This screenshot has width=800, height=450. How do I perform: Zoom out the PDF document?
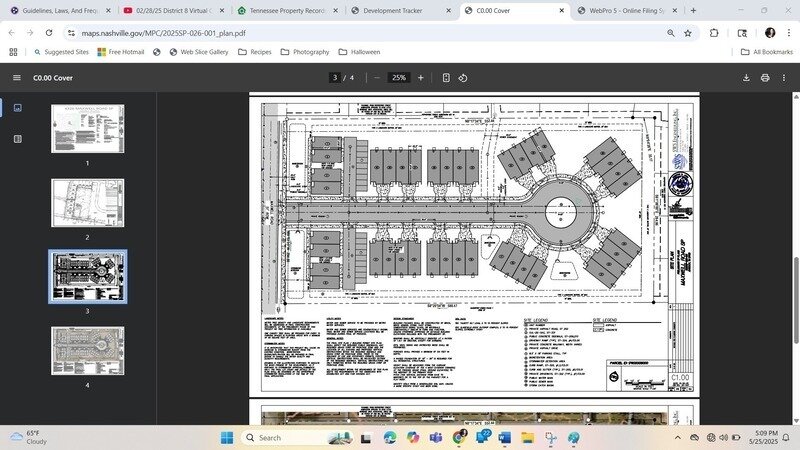tap(376, 77)
